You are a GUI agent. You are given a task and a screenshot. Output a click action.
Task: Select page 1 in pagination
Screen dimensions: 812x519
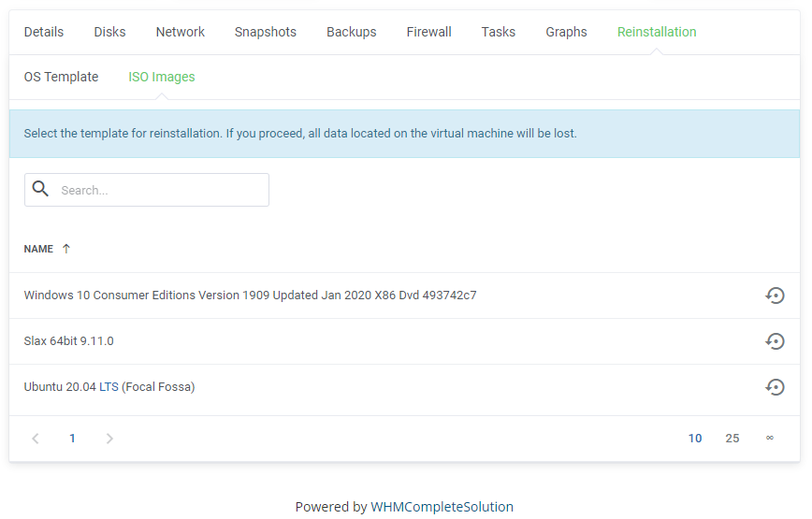pyautogui.click(x=73, y=439)
